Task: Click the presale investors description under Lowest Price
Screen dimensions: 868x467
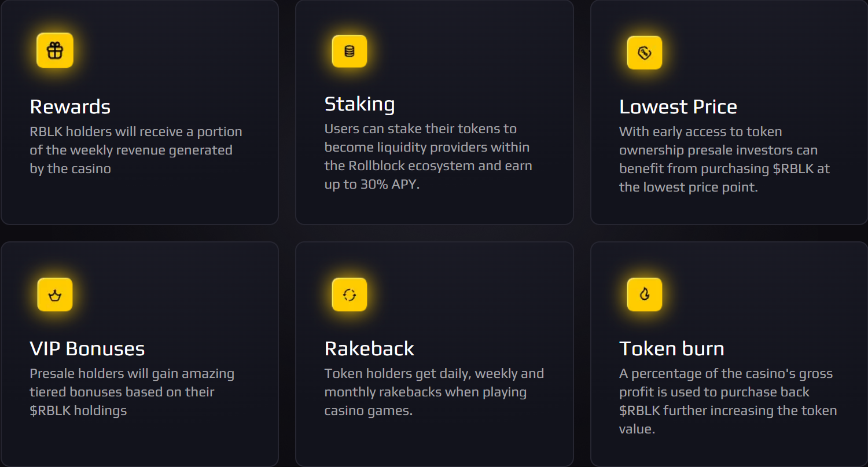Action: click(724, 159)
